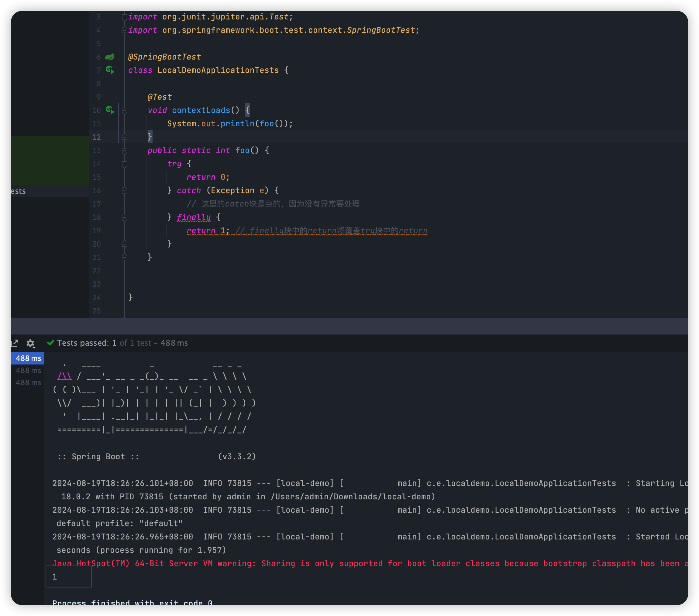Viewport: 699px width, 616px height.
Task: Fold the catch block on line 16
Action: pyautogui.click(x=125, y=190)
